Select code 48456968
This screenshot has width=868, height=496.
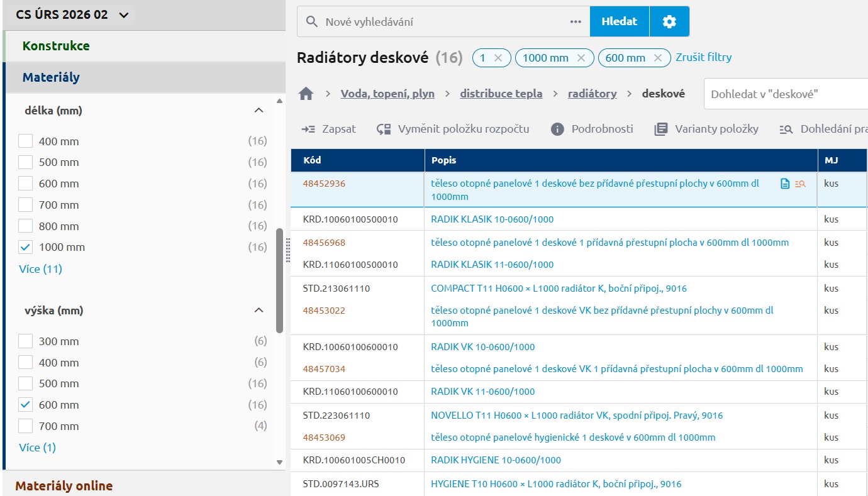point(324,243)
